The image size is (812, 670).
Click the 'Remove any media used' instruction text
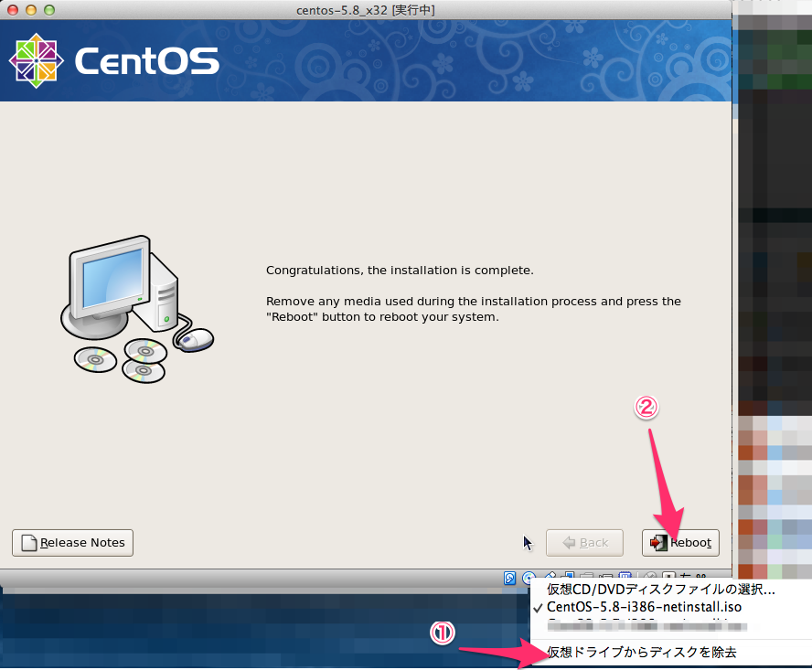pos(474,309)
